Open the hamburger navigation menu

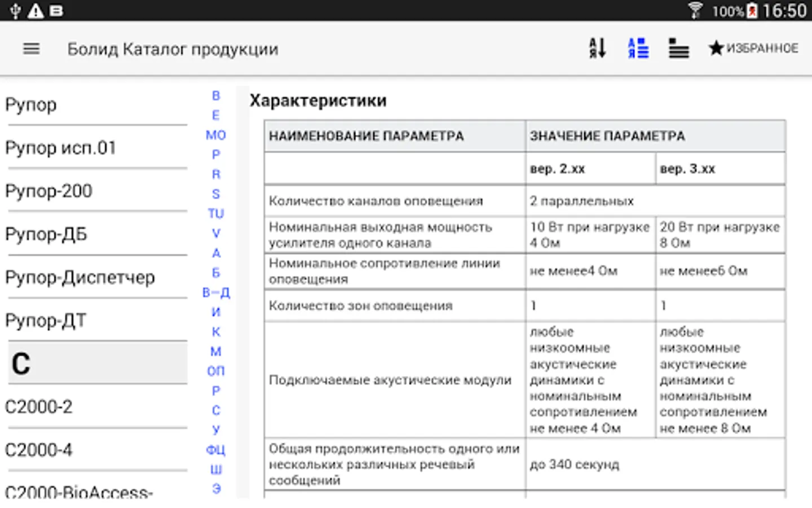tap(31, 49)
